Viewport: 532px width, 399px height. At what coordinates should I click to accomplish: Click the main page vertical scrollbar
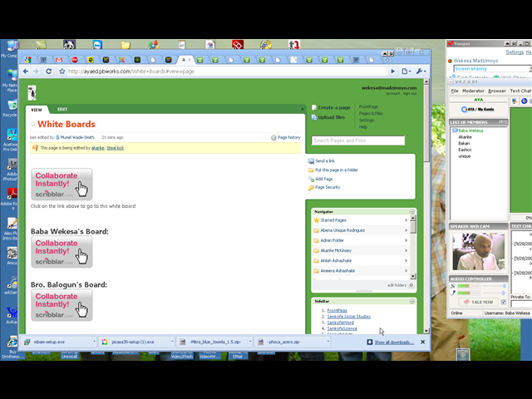tap(426, 206)
